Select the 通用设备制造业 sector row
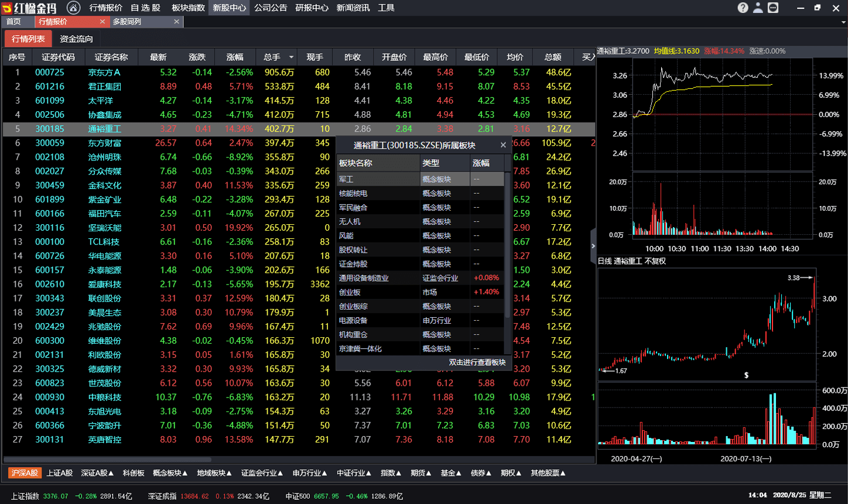The width and height of the screenshot is (848, 504). point(420,278)
